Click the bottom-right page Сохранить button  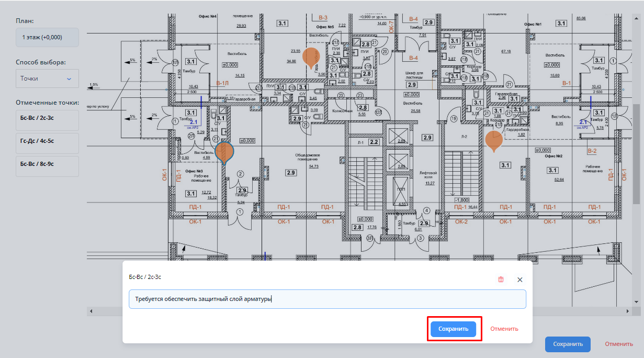[568, 344]
